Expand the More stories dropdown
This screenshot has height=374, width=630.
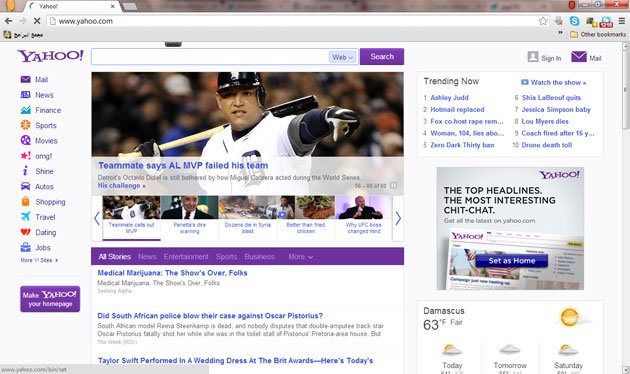(301, 257)
